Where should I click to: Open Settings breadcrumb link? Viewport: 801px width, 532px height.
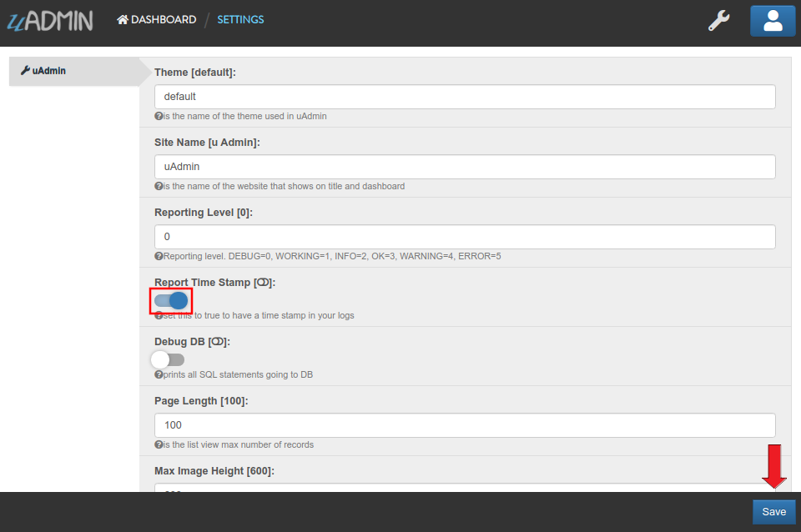[240, 19]
